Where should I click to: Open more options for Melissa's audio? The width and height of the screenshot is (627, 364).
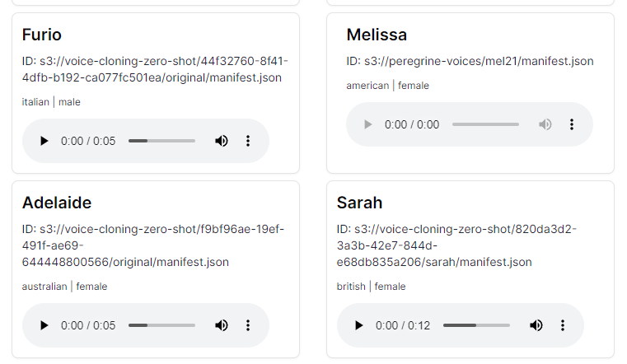572,124
